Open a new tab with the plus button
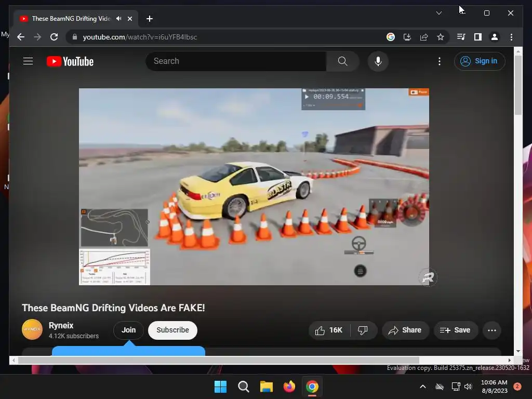The width and height of the screenshot is (532, 399). (x=150, y=19)
